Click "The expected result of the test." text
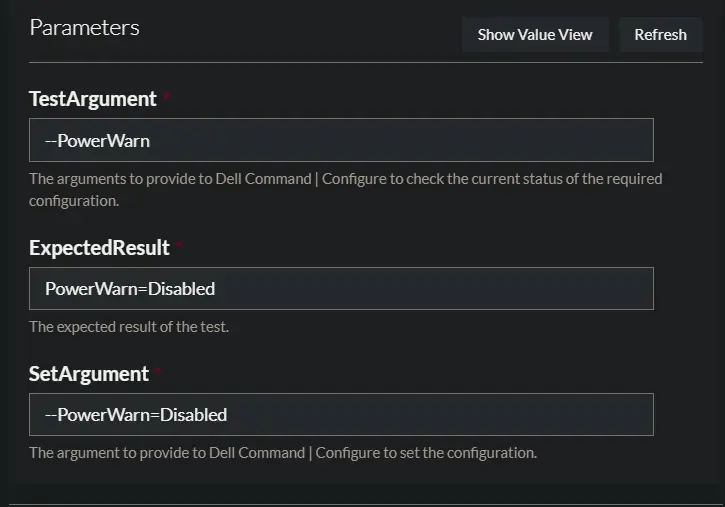The image size is (725, 507). (x=129, y=327)
